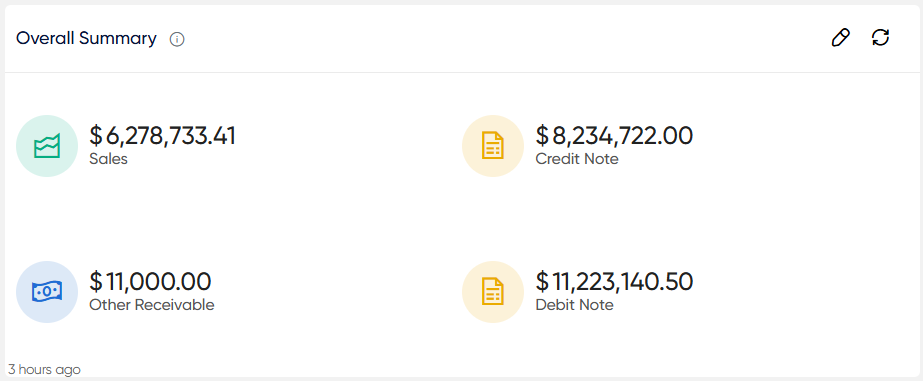Click the Debit Note label
The height and width of the screenshot is (381, 923).
pos(575,305)
